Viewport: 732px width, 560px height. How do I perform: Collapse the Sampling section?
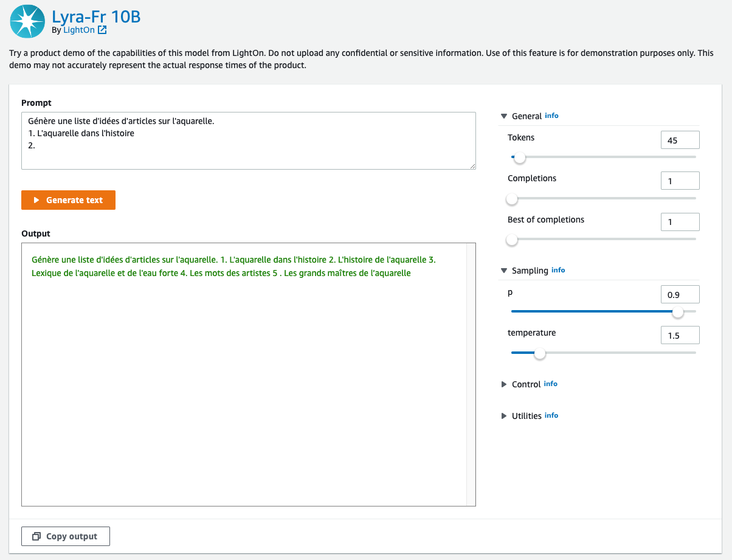[x=503, y=271]
